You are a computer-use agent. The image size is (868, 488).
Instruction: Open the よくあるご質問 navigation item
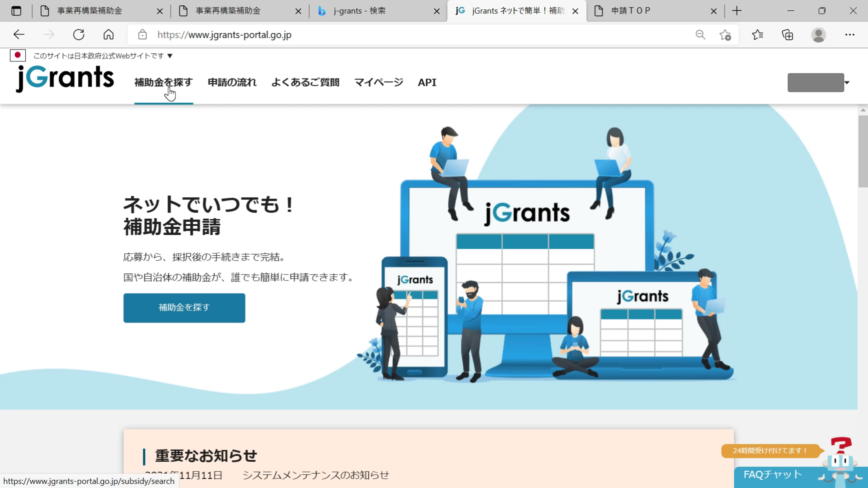[x=305, y=83]
